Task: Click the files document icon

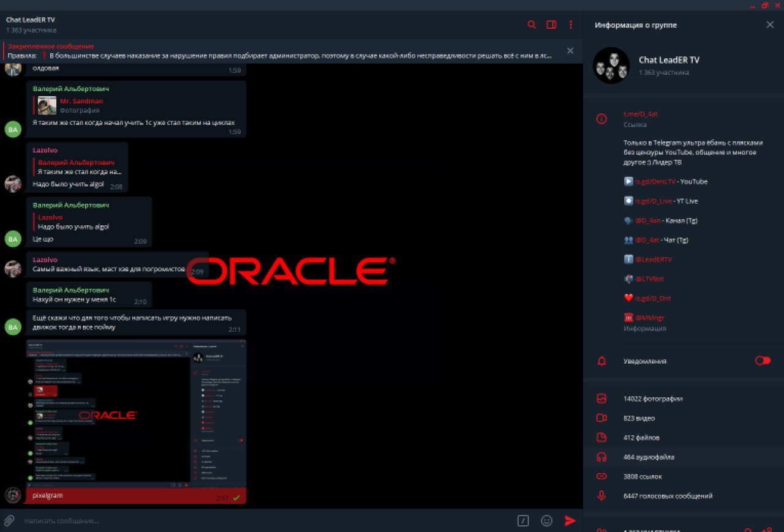Action: click(x=601, y=438)
